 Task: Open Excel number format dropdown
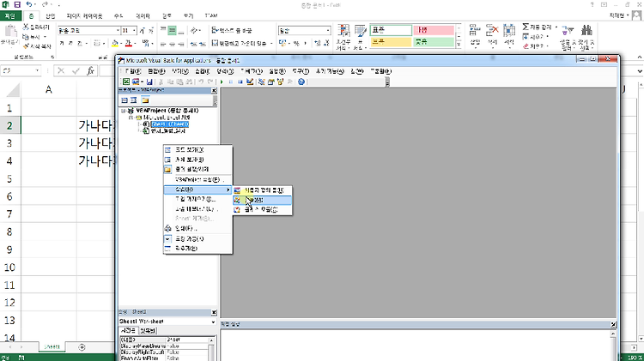tap(328, 30)
